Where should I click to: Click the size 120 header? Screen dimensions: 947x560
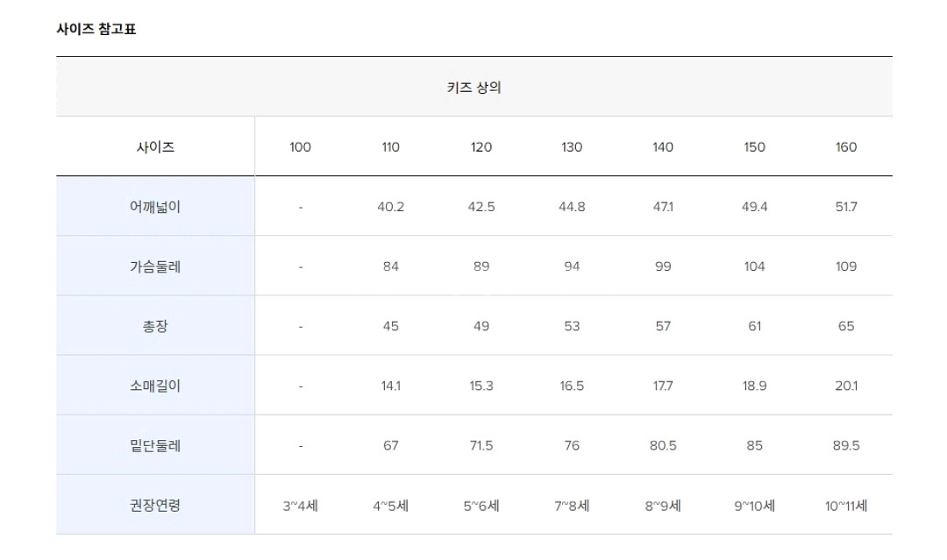pos(481,147)
